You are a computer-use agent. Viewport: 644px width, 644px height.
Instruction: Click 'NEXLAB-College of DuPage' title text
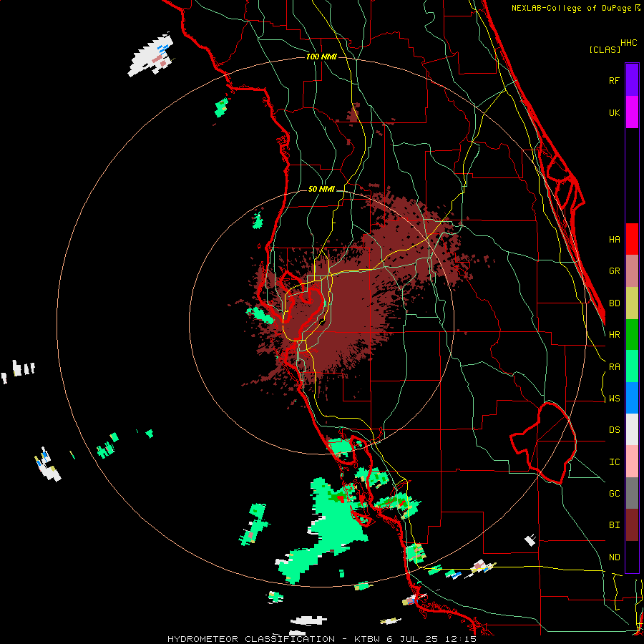click(x=571, y=8)
